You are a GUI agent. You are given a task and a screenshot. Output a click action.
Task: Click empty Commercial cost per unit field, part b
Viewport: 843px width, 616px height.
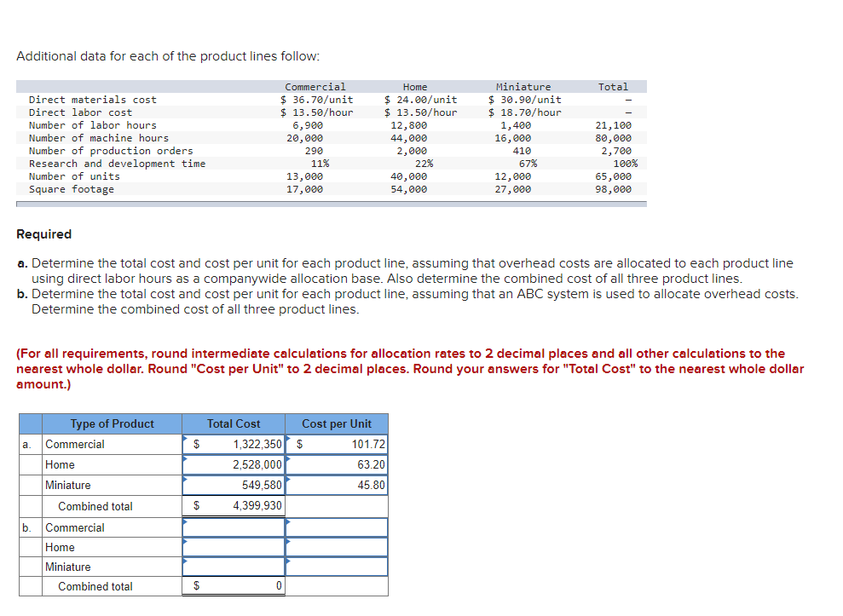337,527
